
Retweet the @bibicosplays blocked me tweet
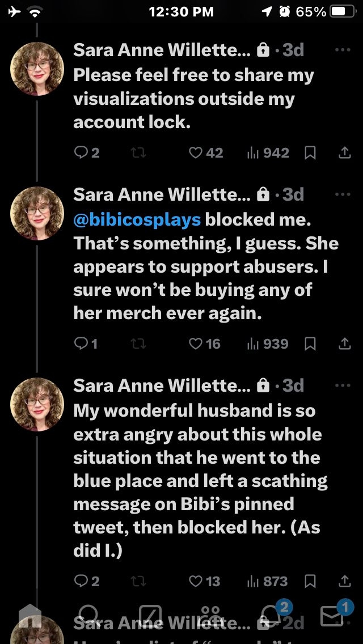(x=138, y=344)
